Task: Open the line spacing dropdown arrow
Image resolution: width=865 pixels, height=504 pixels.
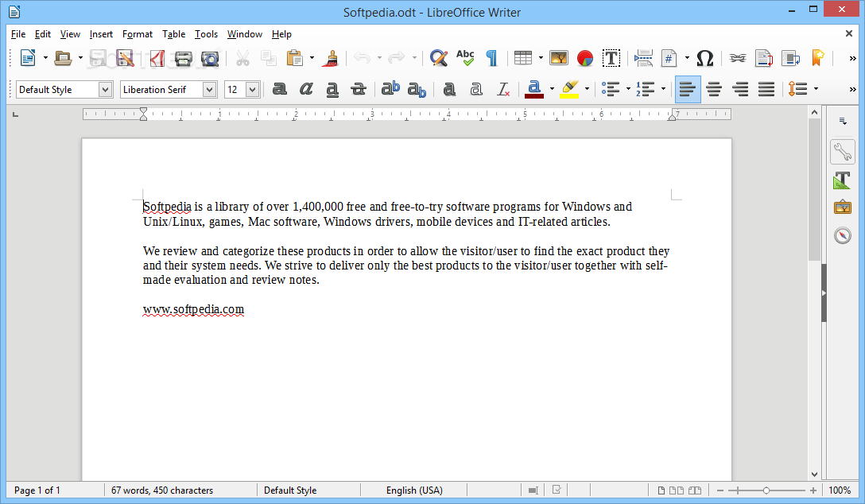Action: click(816, 89)
